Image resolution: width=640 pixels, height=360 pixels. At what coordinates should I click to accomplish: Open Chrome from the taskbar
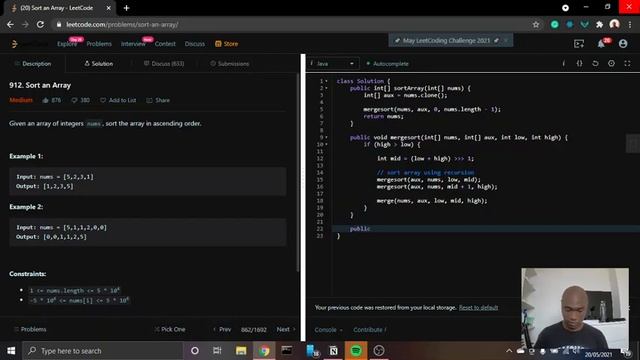click(x=264, y=351)
